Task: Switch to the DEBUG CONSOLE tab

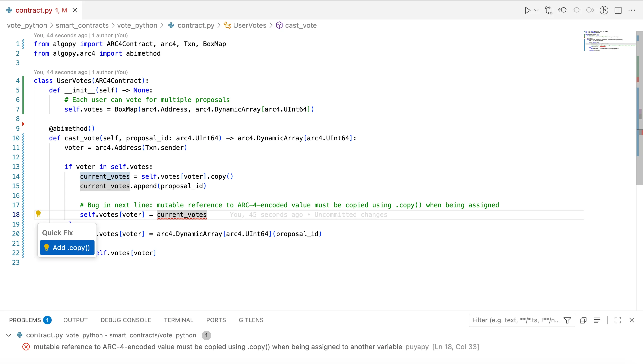Action: point(125,320)
